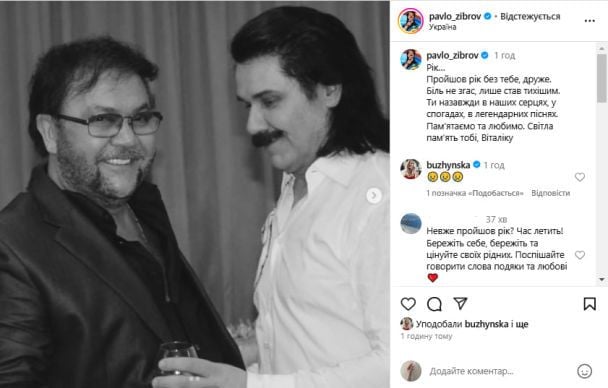This screenshot has width=608, height=388.
Task: Open the three-dot more options menu
Action: (589, 21)
